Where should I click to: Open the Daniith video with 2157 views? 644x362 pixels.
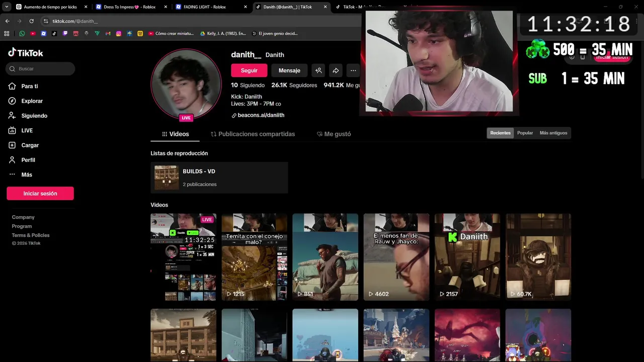[467, 257]
